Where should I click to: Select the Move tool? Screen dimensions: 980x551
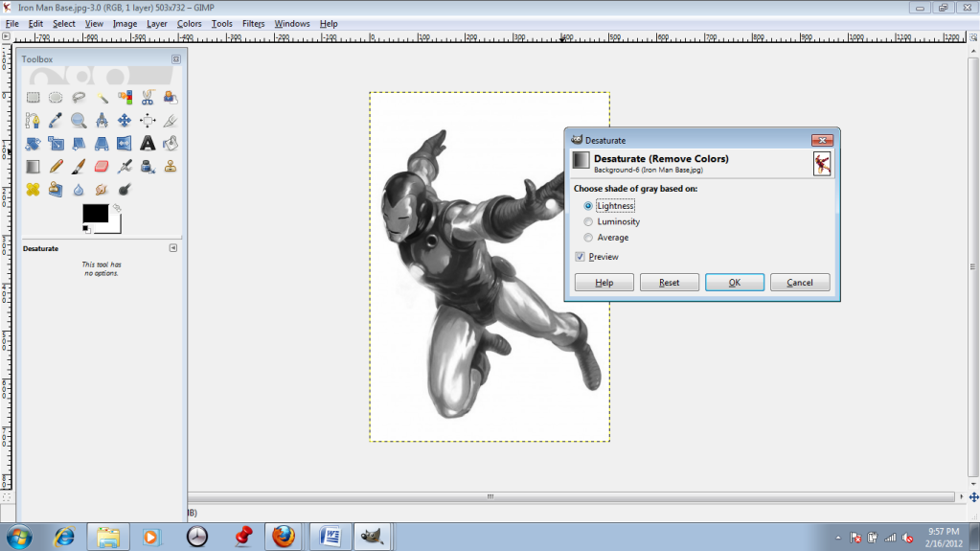coord(125,120)
